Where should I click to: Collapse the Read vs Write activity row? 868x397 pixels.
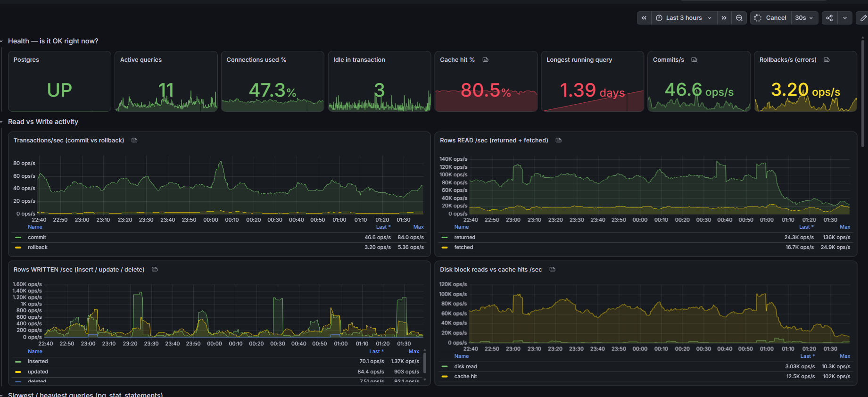tap(2, 122)
